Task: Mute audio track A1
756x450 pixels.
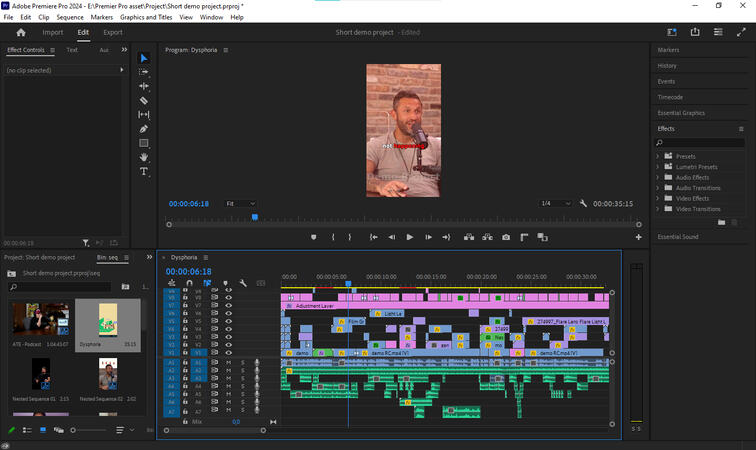Action: coord(228,362)
